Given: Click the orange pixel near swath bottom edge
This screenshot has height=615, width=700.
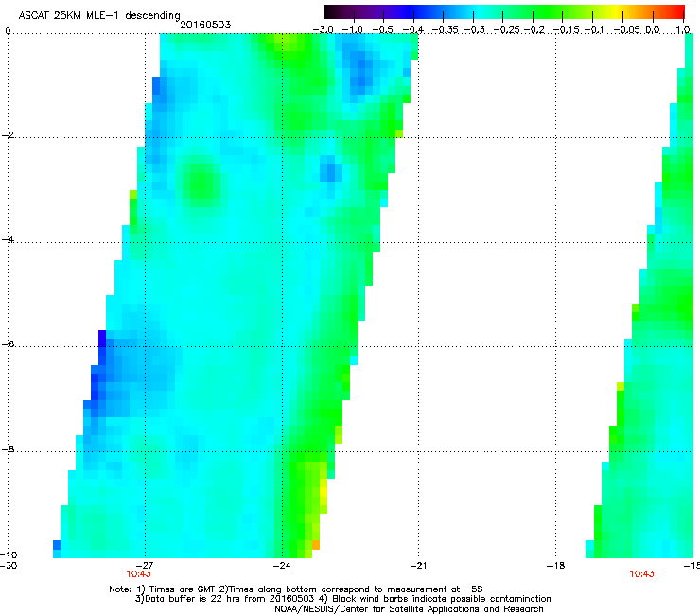Looking at the screenshot, I should click(316, 545).
